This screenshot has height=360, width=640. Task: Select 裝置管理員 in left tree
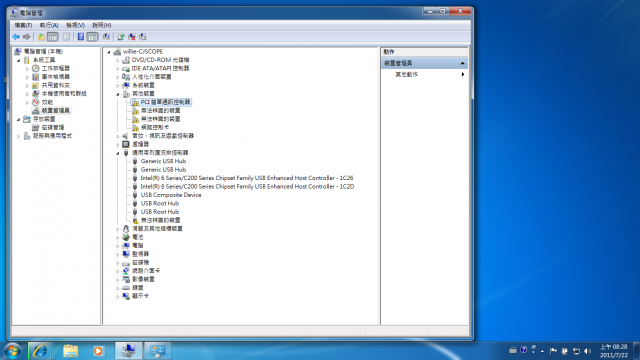[x=56, y=111]
